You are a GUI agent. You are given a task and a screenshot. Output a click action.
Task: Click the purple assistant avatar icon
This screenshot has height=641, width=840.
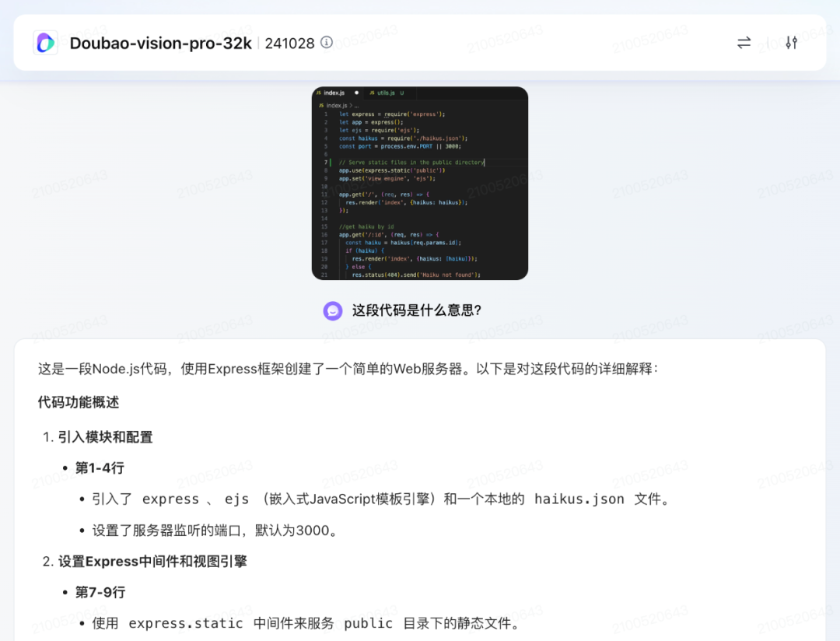coord(333,310)
